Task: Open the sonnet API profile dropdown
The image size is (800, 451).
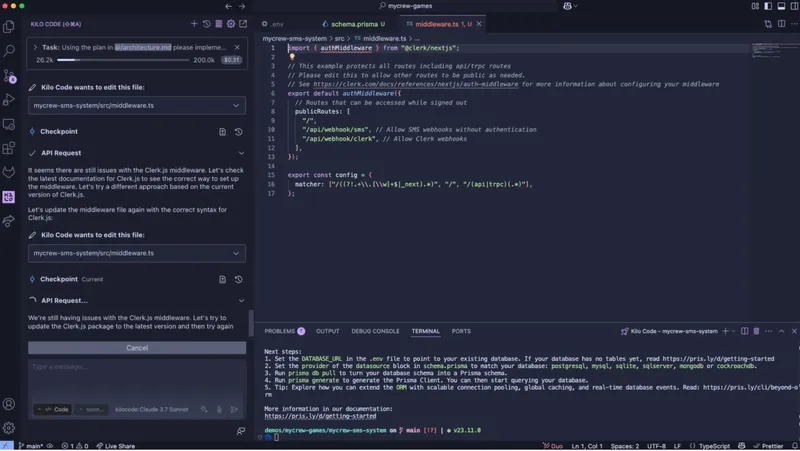Action: [x=91, y=409]
